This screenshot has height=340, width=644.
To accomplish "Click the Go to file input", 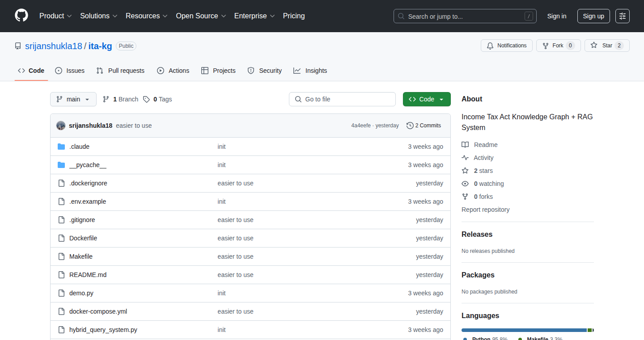I will click(x=342, y=99).
